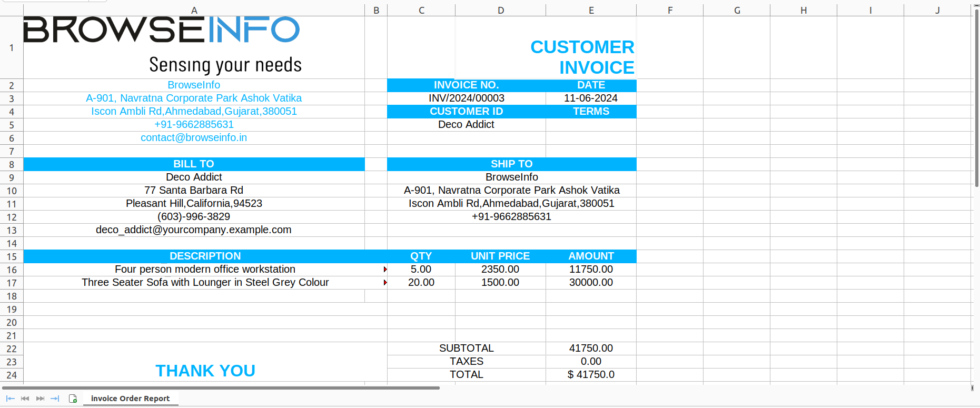Click the vertical scrollbar thumb
980x408 pixels.
pos(977,97)
